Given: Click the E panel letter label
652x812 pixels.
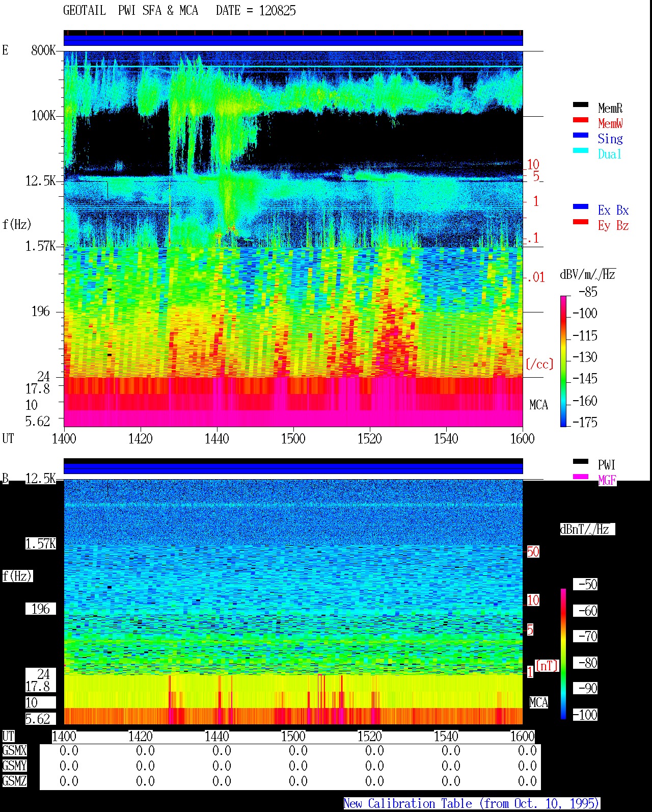Looking at the screenshot, I should point(5,50).
